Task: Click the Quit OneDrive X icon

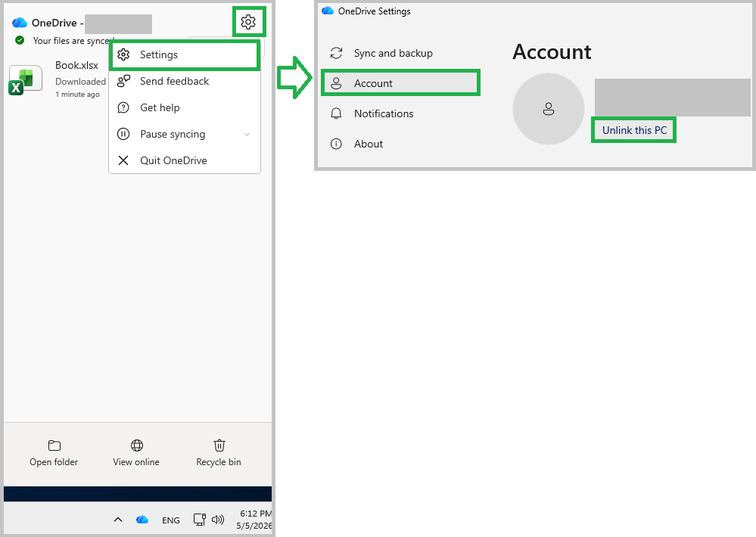Action: [123, 160]
